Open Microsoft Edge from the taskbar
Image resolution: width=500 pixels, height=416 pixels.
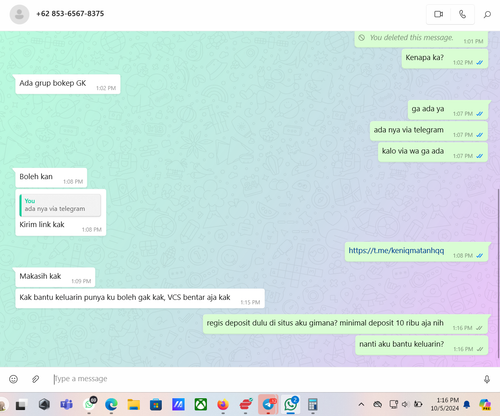[111, 405]
